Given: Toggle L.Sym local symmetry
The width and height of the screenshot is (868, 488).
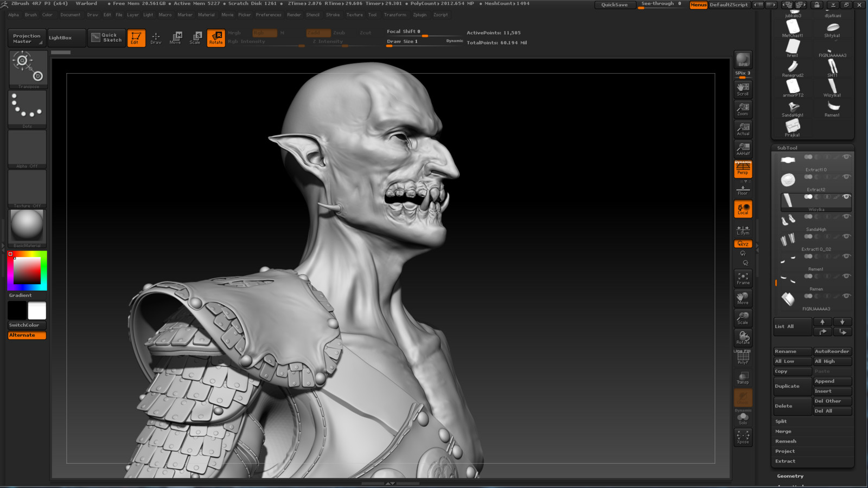Looking at the screenshot, I should pyautogui.click(x=743, y=230).
